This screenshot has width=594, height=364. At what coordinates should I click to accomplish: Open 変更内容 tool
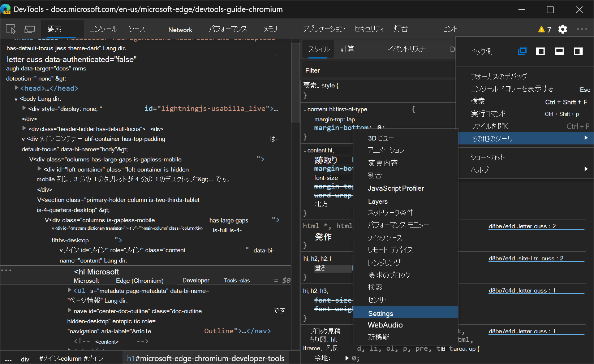pos(405,163)
